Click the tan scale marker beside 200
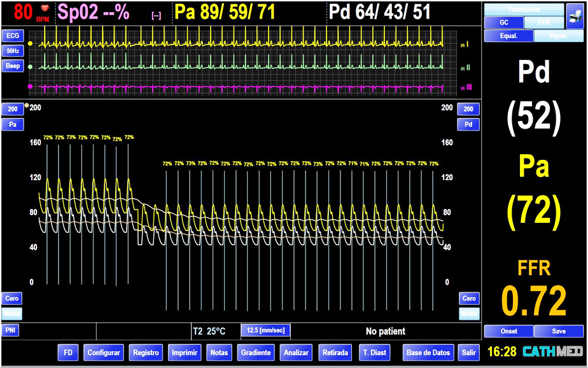The width and height of the screenshot is (588, 368). coord(26,106)
